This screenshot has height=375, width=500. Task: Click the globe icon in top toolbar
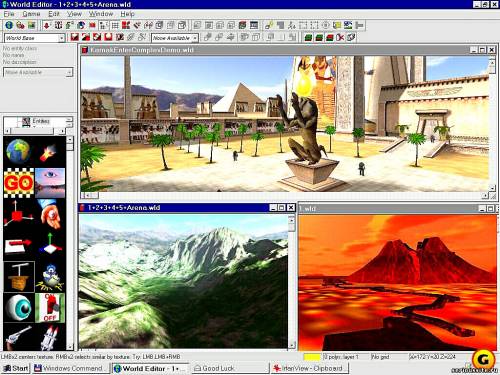pyautogui.click(x=9, y=25)
